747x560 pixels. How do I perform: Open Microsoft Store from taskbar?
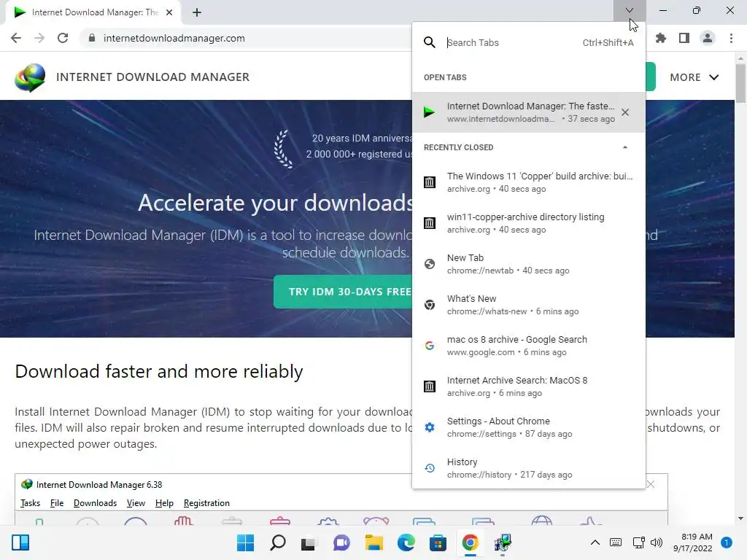tap(438, 542)
